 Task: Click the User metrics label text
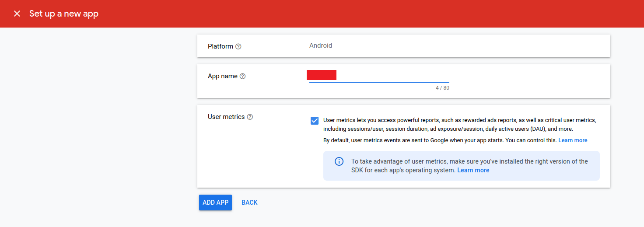226,117
